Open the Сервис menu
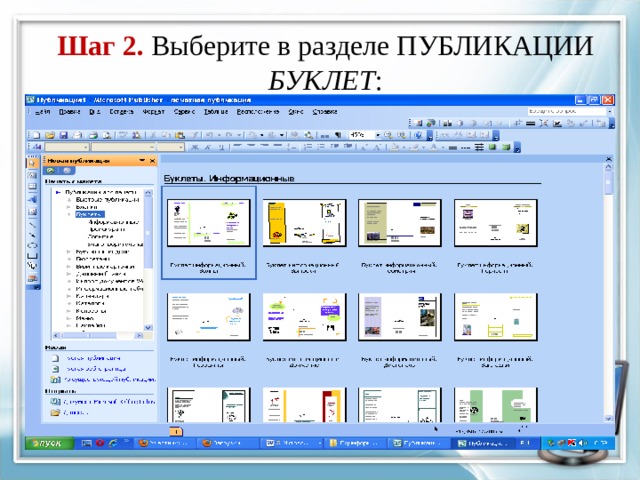 pos(184,112)
